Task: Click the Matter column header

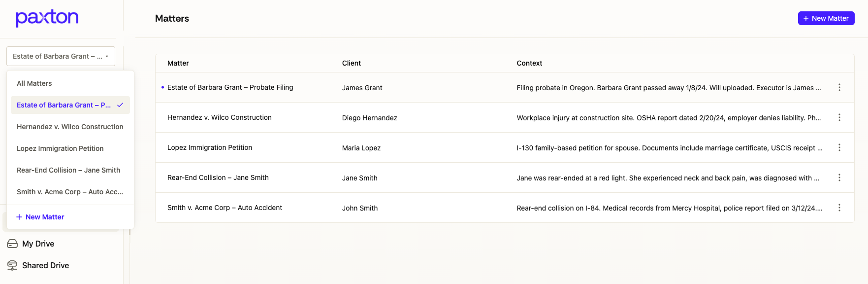Action: (x=178, y=63)
